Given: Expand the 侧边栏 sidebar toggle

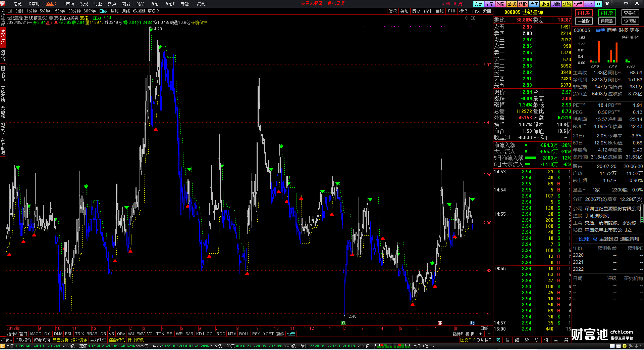Looking at the screenshot, I should 484,340.
